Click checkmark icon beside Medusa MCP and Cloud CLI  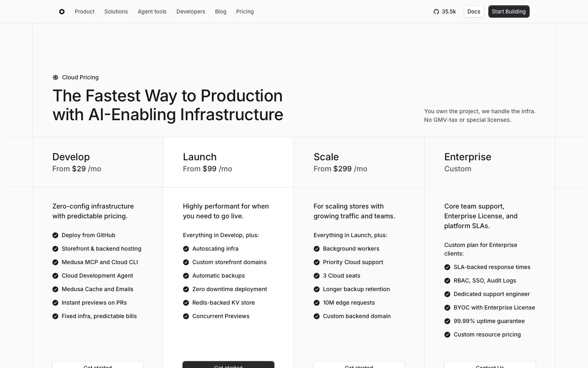55,262
